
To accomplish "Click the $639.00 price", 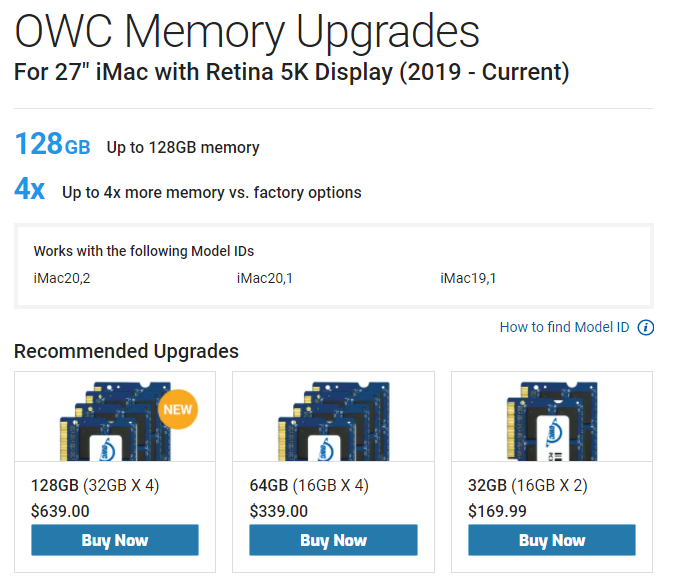I will tap(60, 511).
